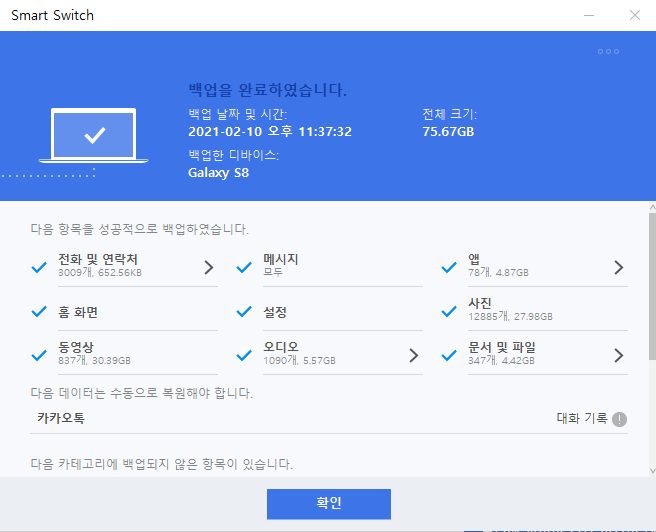Click the 3009개, 652.56KB count text
The width and height of the screenshot is (656, 532).
click(x=100, y=273)
